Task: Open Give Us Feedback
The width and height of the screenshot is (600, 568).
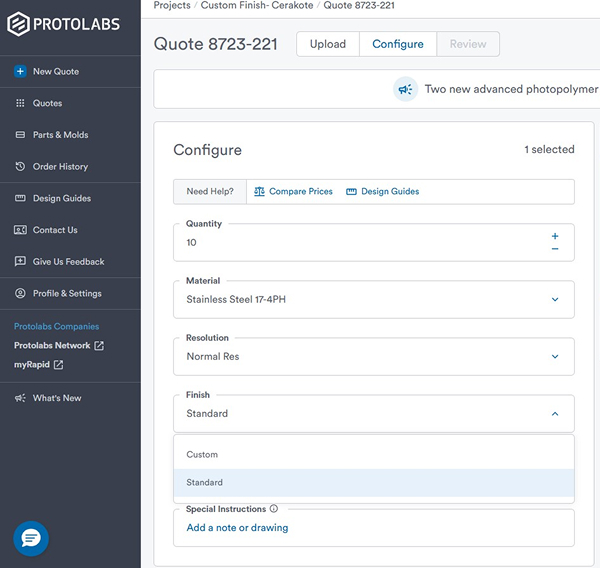Action: [x=70, y=261]
